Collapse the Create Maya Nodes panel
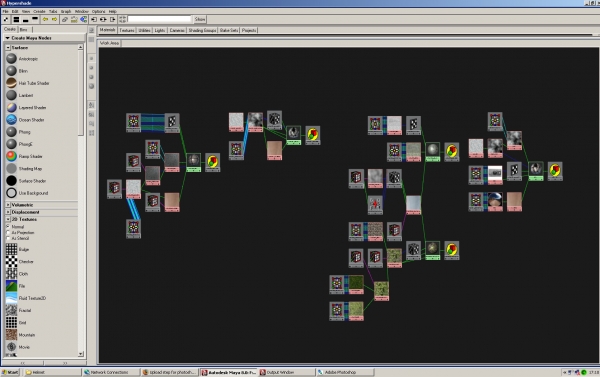600x377 pixels. coord(7,38)
